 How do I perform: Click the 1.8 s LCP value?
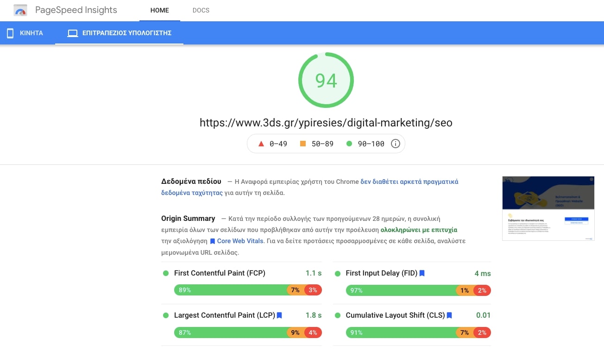click(314, 315)
